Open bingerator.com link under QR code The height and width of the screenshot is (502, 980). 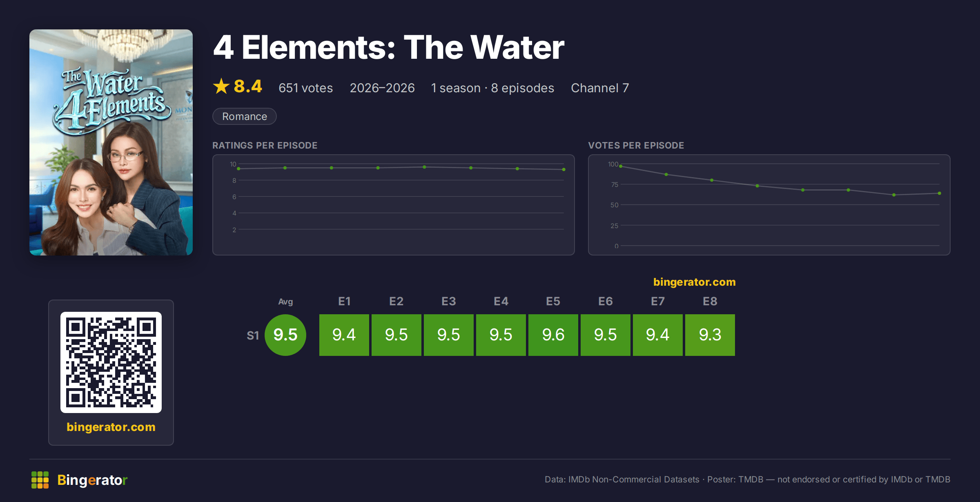pyautogui.click(x=111, y=427)
